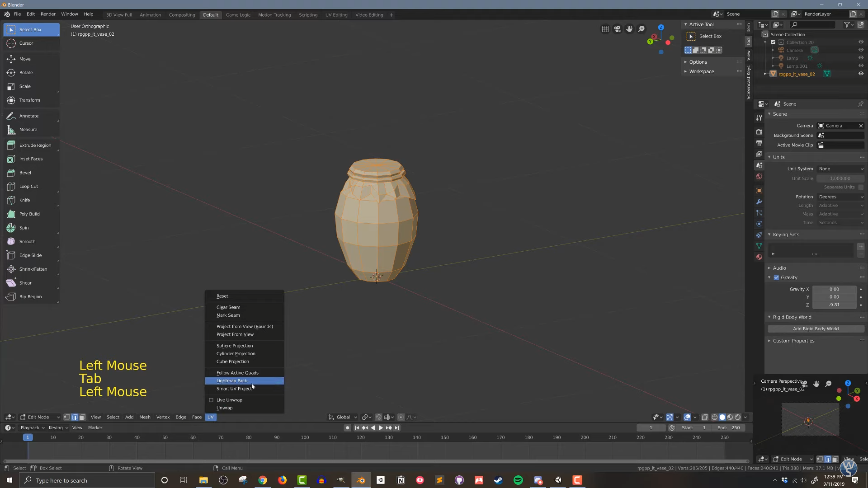Select the Knife tool
The image size is (868, 488).
24,200
